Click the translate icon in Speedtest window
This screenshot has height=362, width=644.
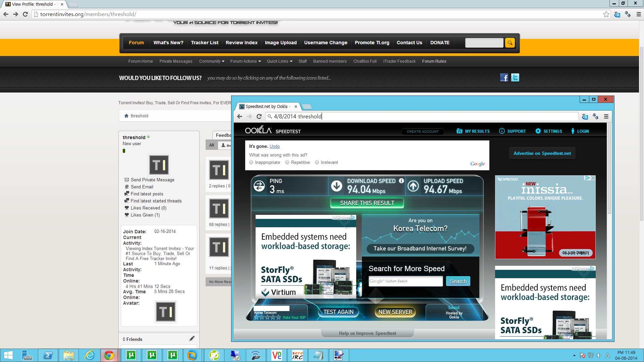585,116
